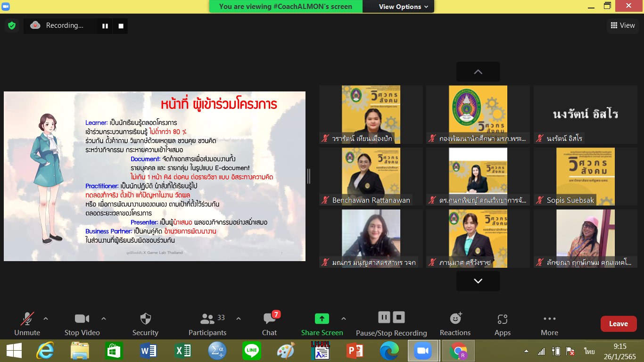The height and width of the screenshot is (362, 644).
Task: Open the Security shield options
Action: pos(145,324)
